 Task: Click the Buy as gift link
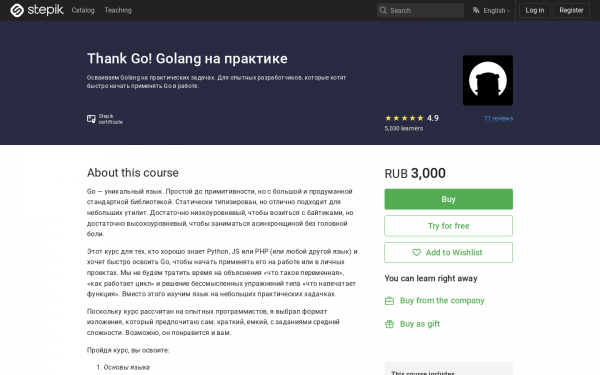point(420,324)
